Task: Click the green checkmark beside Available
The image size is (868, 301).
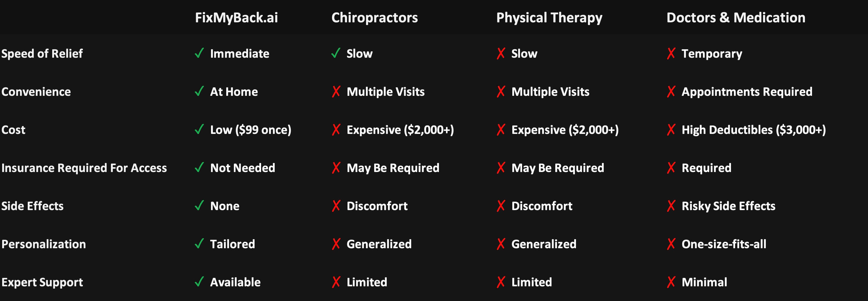Action: tap(200, 281)
